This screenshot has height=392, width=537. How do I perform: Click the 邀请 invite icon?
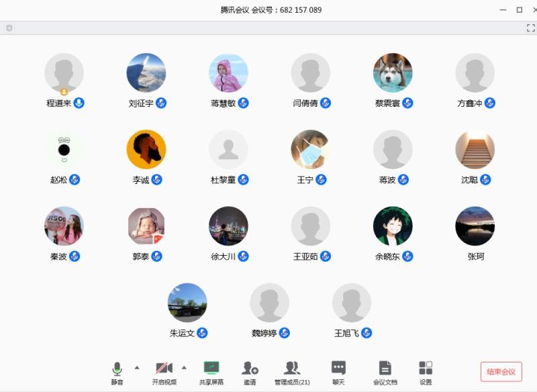pos(250,372)
